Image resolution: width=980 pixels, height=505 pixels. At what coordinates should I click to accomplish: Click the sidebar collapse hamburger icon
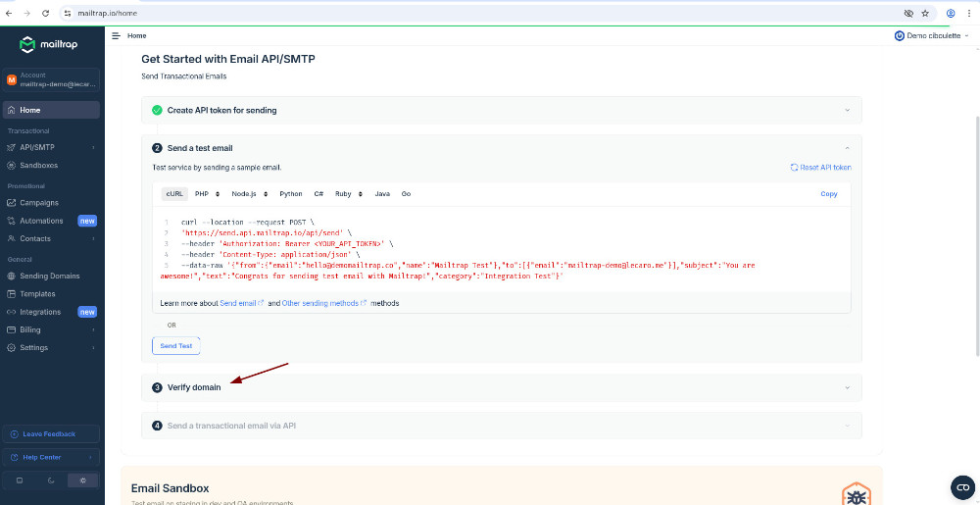[116, 35]
